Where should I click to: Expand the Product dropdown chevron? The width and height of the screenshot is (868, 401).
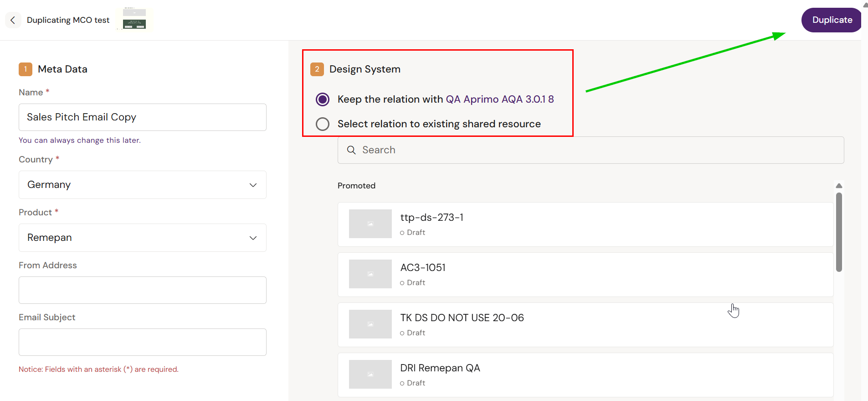click(x=253, y=238)
